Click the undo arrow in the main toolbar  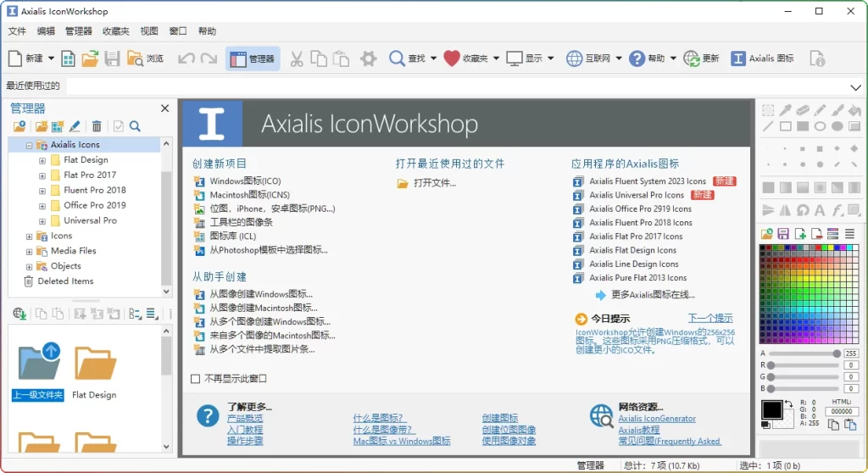click(x=186, y=58)
